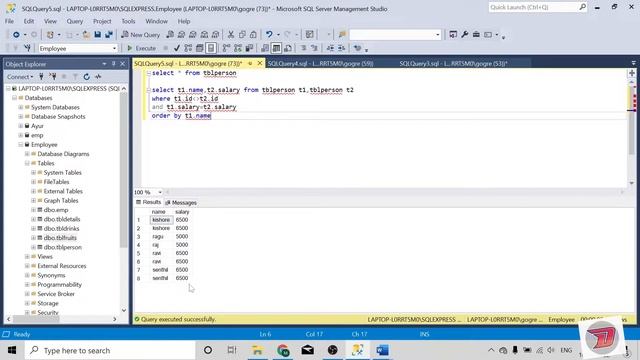Expand the System Databases node
The image size is (640, 360).
pyautogui.click(x=21, y=107)
